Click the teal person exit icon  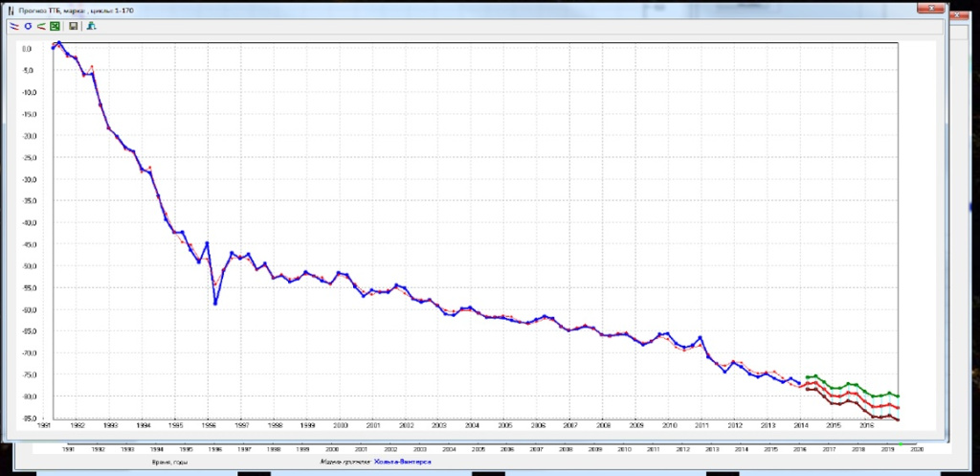pos(92,26)
